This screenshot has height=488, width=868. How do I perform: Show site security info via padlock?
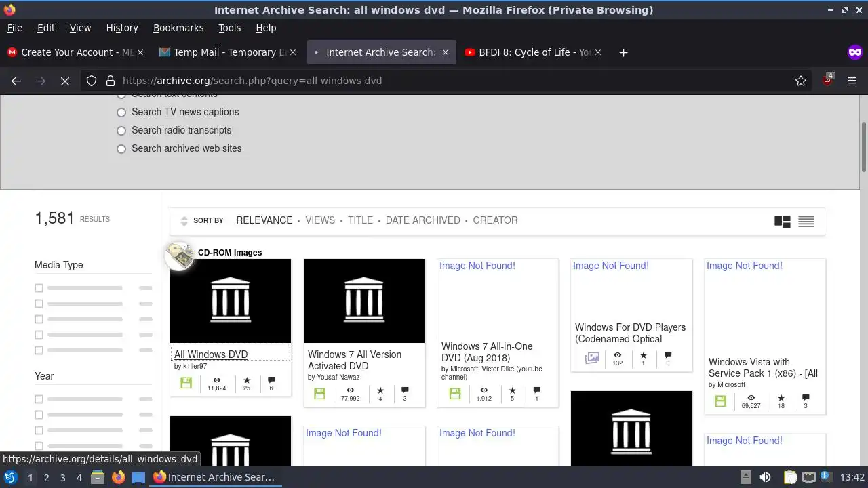[111, 81]
